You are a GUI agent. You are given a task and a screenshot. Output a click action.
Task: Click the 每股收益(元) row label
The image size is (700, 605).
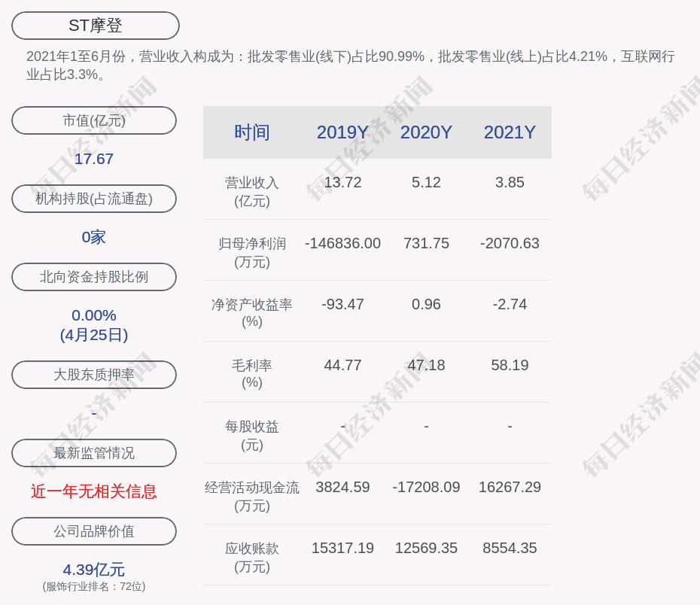(x=252, y=436)
